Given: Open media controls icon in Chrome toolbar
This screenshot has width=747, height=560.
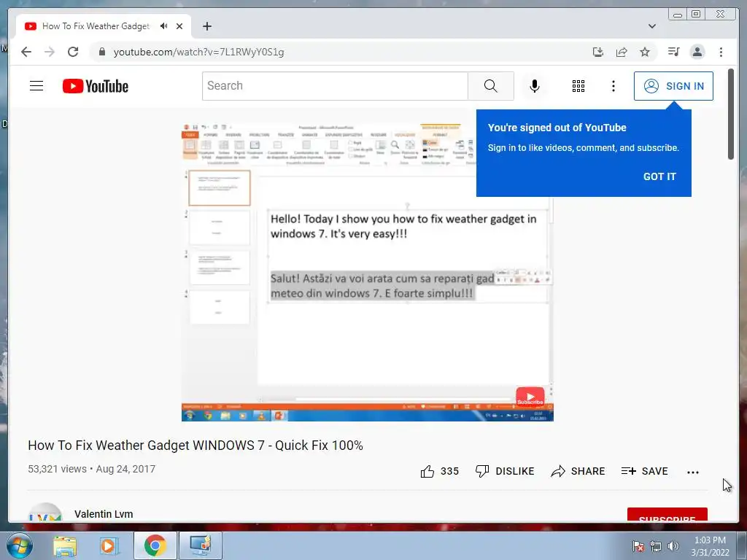Looking at the screenshot, I should (673, 52).
